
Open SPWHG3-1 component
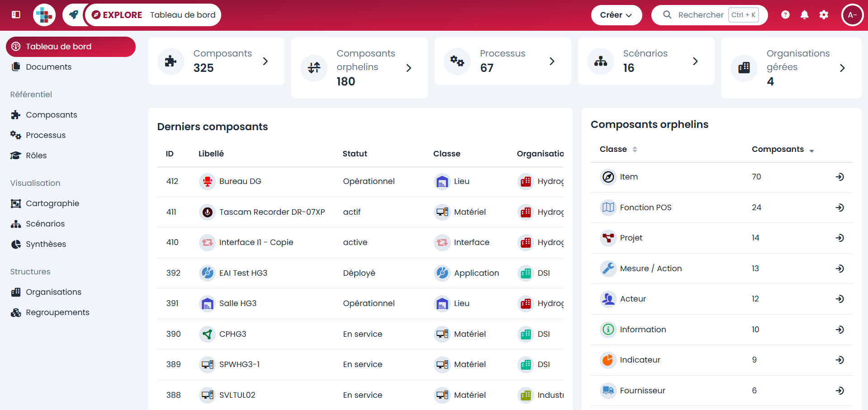[239, 364]
